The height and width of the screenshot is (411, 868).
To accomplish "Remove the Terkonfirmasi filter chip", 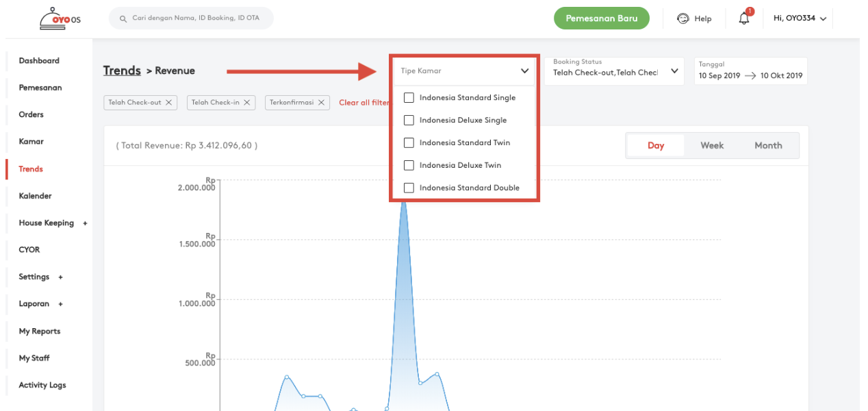I will [x=321, y=102].
